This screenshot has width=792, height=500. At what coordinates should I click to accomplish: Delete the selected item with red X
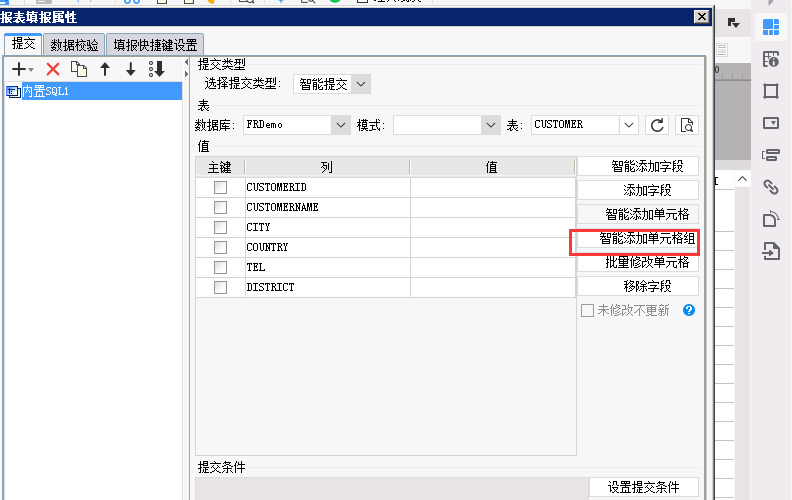[53, 69]
